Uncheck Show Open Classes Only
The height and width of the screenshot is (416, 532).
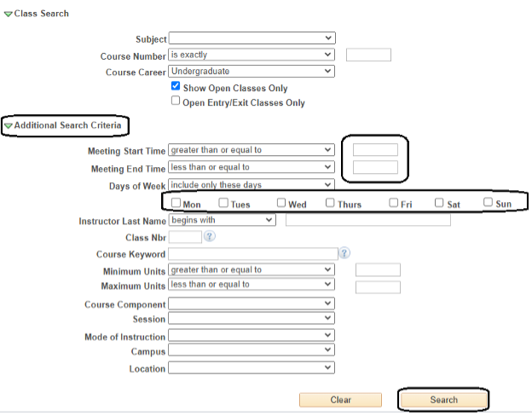[176, 87]
